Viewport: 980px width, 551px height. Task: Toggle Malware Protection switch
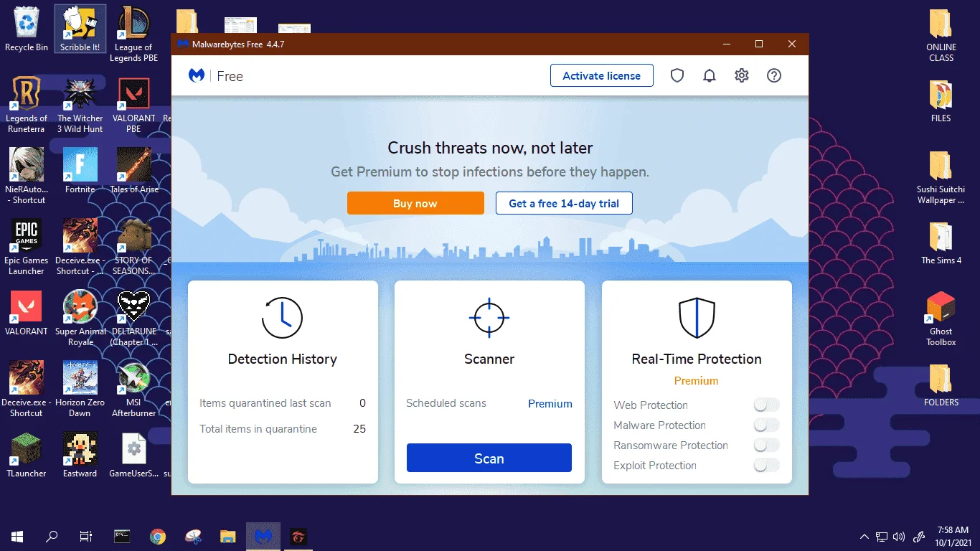(766, 425)
